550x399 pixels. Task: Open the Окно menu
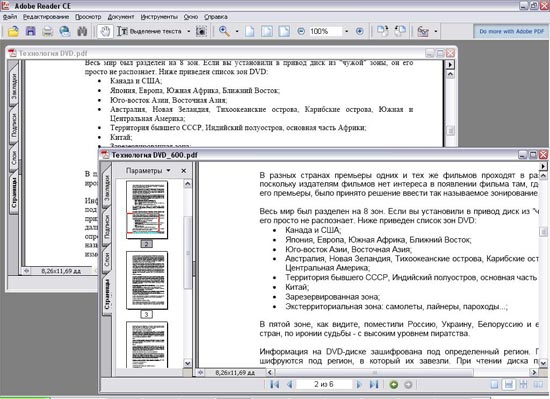click(x=191, y=17)
